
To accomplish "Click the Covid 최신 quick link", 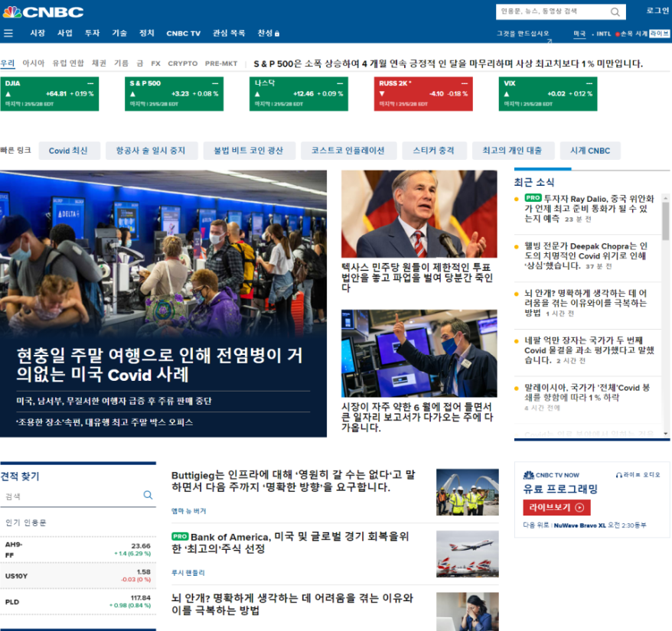I will pyautogui.click(x=69, y=151).
